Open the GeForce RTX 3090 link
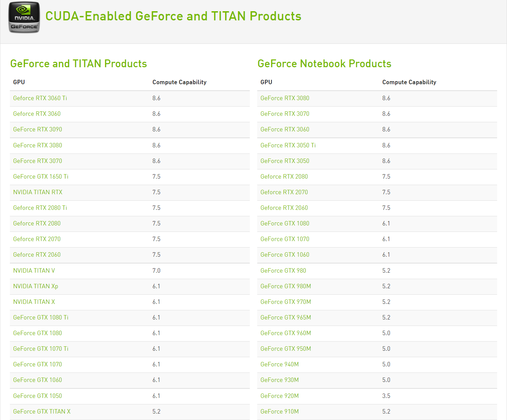507x420 pixels. tap(38, 129)
